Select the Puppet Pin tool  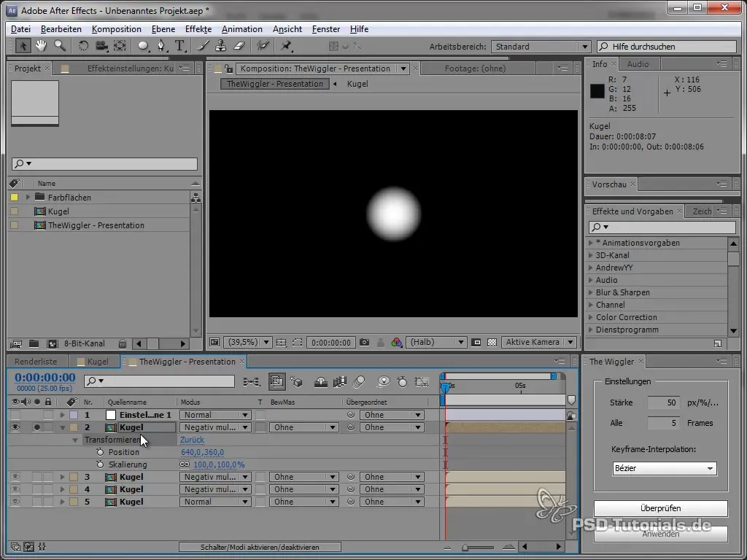click(x=286, y=46)
